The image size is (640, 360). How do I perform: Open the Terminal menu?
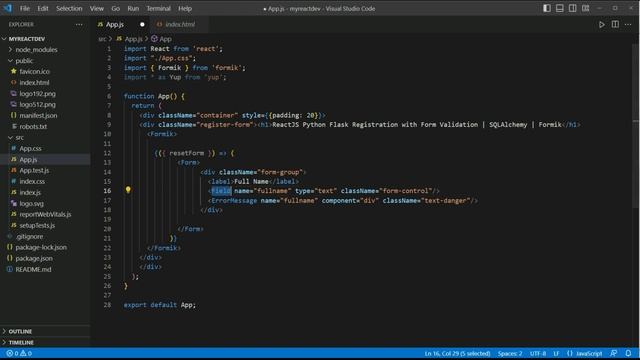pos(158,9)
